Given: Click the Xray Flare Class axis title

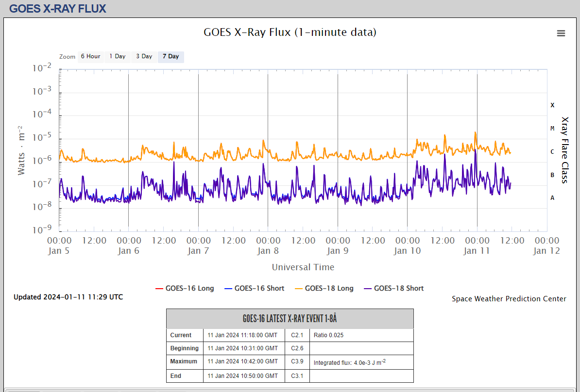Looking at the screenshot, I should tap(564, 149).
